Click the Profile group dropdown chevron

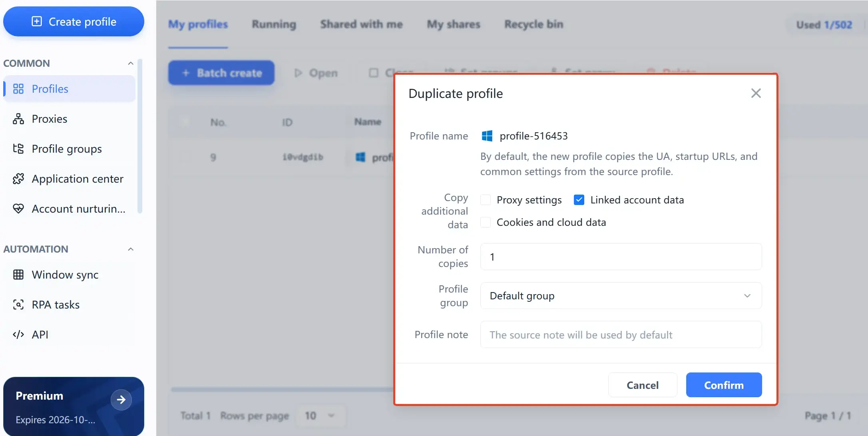[x=747, y=296]
